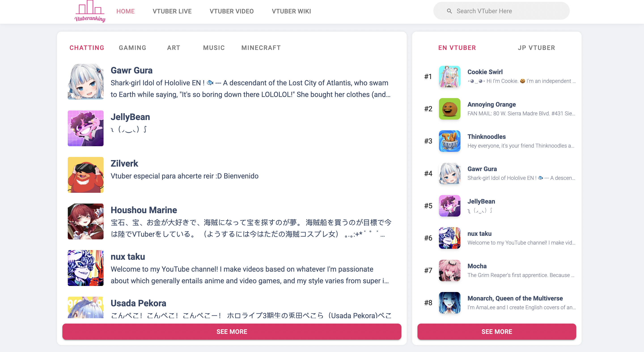The height and width of the screenshot is (352, 644).
Task: Click Gawr Gura name at rank #4
Action: point(482,169)
